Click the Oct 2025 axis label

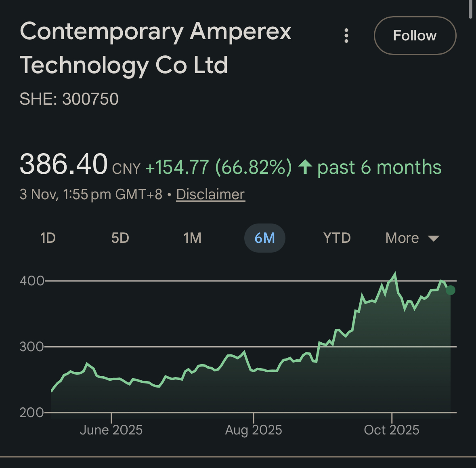pyautogui.click(x=392, y=430)
